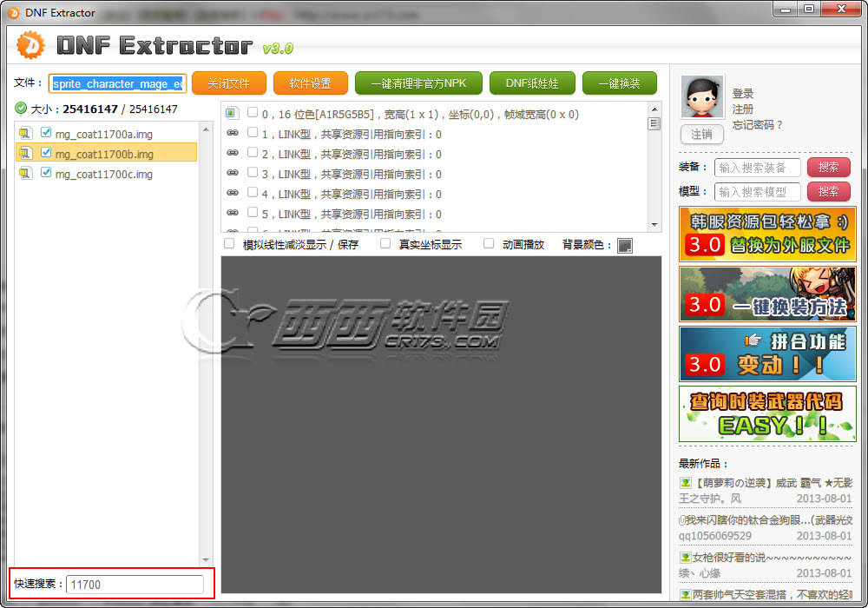Click the user avatar picture
868x608 pixels.
pos(702,97)
